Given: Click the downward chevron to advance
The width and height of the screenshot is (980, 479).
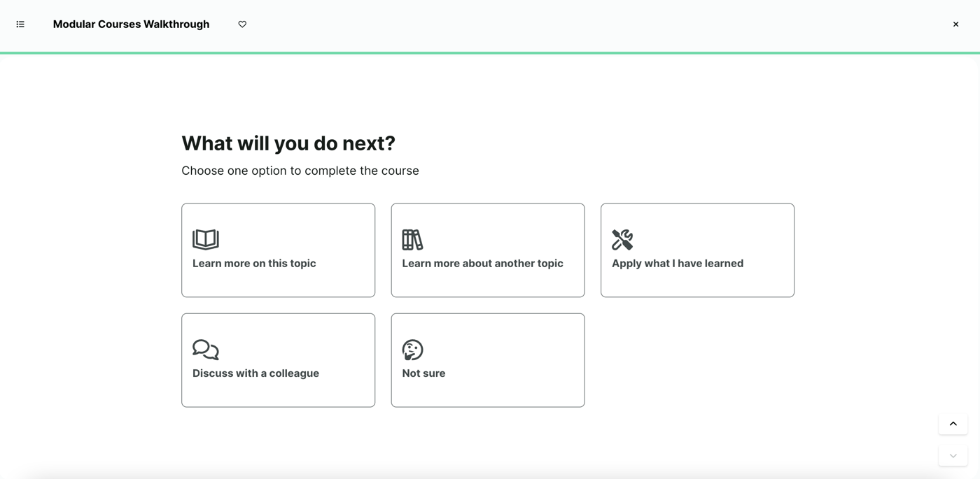Looking at the screenshot, I should (953, 455).
